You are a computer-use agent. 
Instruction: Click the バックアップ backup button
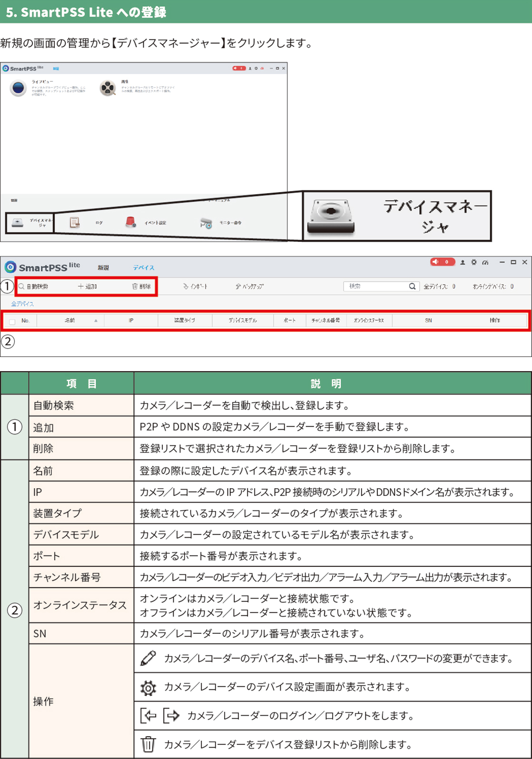(x=250, y=286)
